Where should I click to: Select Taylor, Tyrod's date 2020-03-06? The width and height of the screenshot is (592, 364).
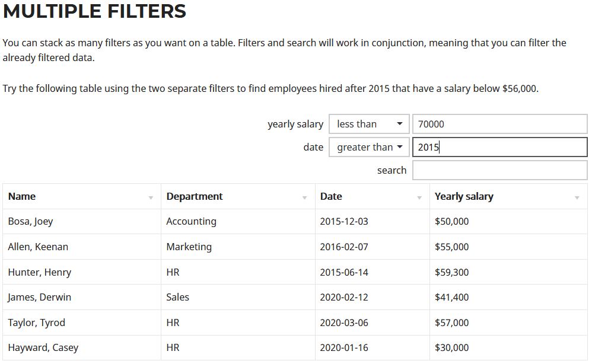[x=344, y=323]
